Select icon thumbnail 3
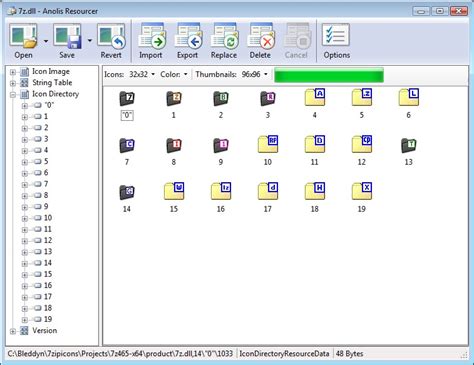Image resolution: width=474 pixels, height=365 pixels. (268, 98)
